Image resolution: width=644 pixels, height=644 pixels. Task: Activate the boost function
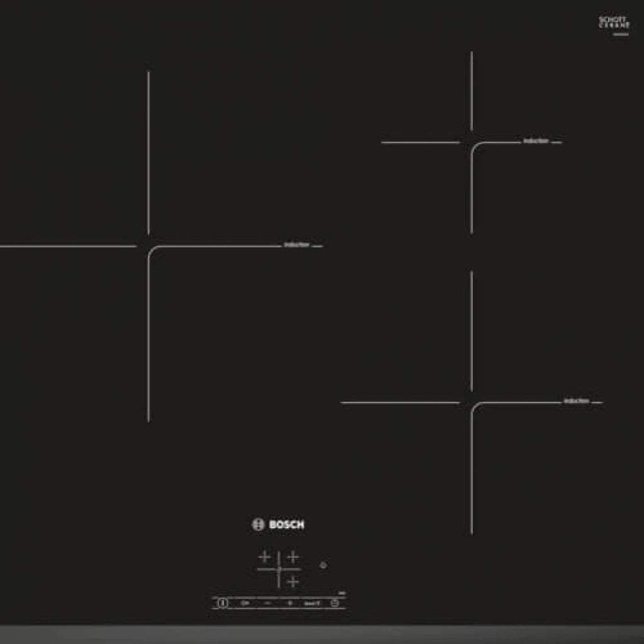312,603
